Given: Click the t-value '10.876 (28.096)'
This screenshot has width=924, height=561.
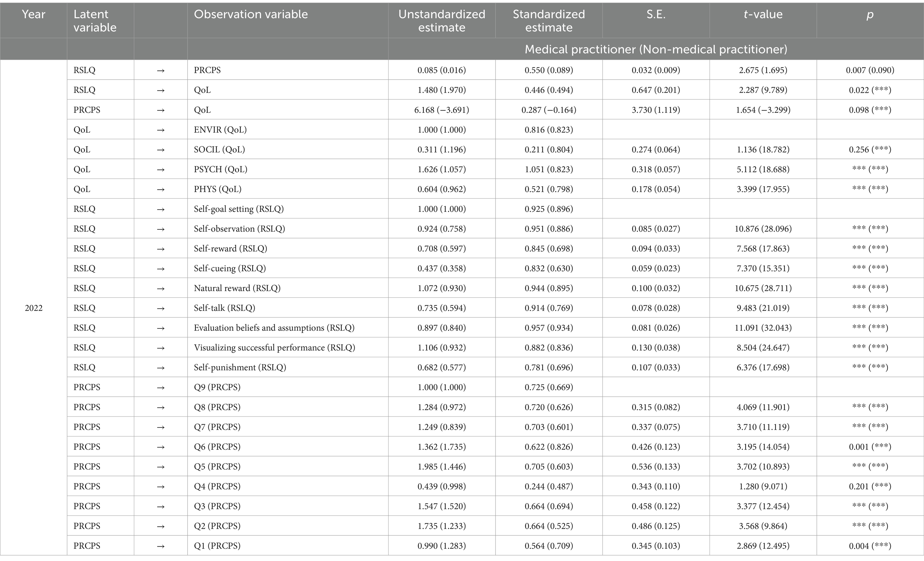Looking at the screenshot, I should coord(763,229).
